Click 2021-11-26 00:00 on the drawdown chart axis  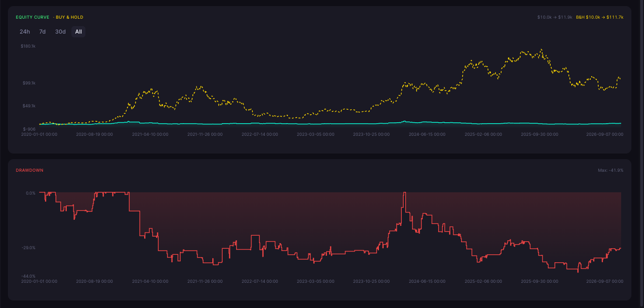205,282
